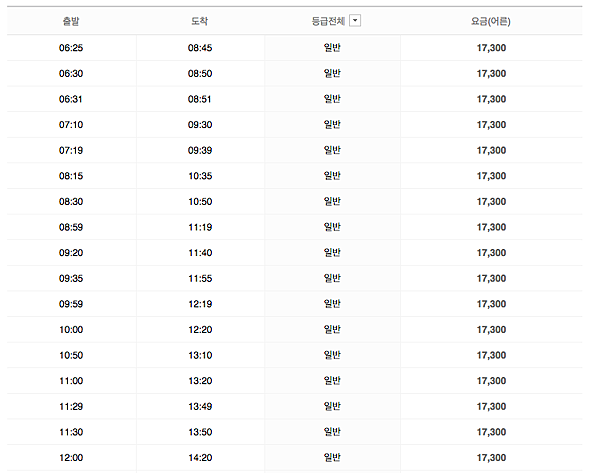The width and height of the screenshot is (600, 473).
Task: Select the 07:10 departure time
Action: tap(71, 125)
